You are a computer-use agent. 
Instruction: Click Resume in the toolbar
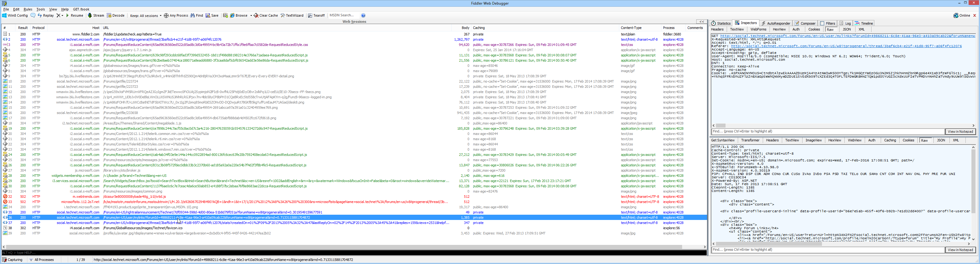click(x=75, y=16)
